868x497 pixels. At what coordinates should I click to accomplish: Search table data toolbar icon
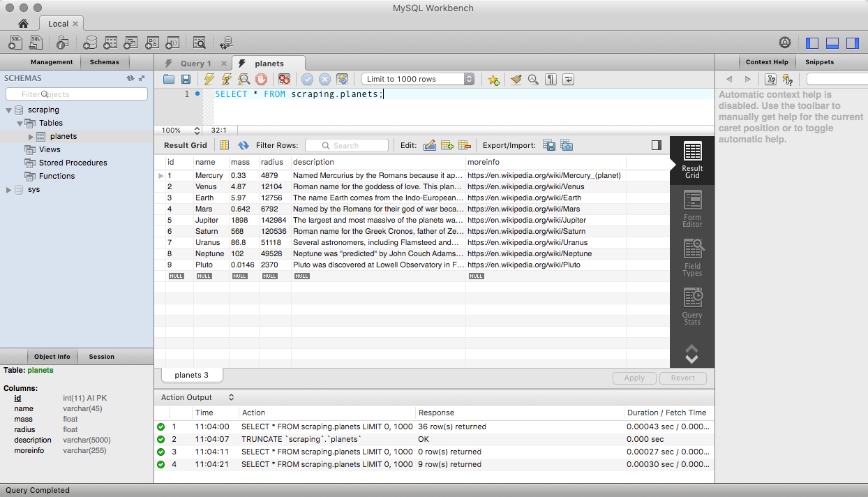click(x=199, y=43)
